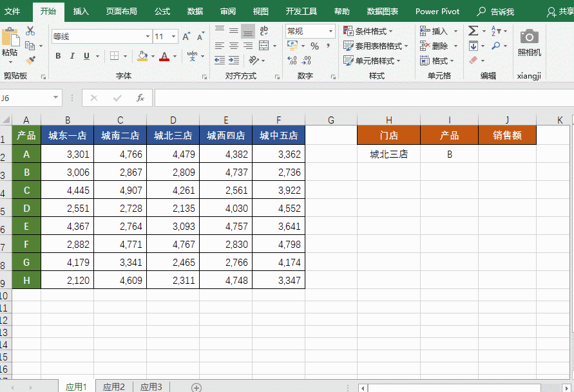This screenshot has height=392, width=574.
Task: Click 格式 cells format button
Action: (x=437, y=61)
